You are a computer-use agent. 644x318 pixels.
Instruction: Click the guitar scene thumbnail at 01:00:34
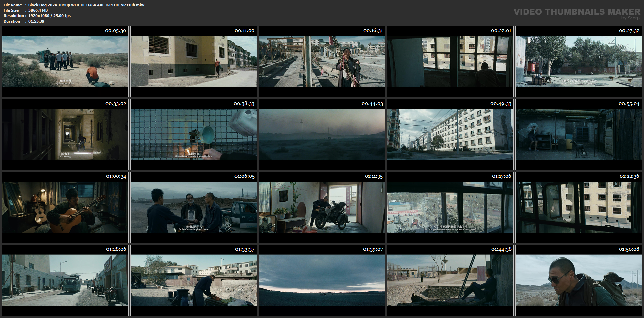65,207
